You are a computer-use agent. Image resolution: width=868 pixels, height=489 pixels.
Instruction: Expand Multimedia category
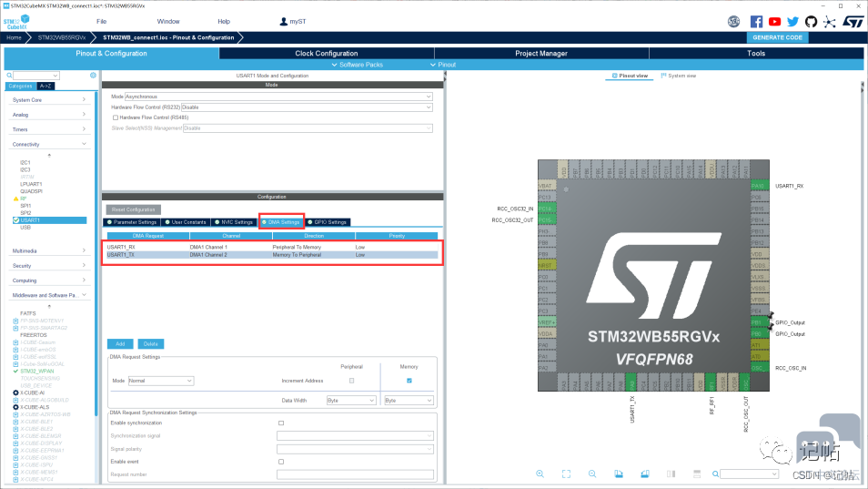[x=49, y=250]
